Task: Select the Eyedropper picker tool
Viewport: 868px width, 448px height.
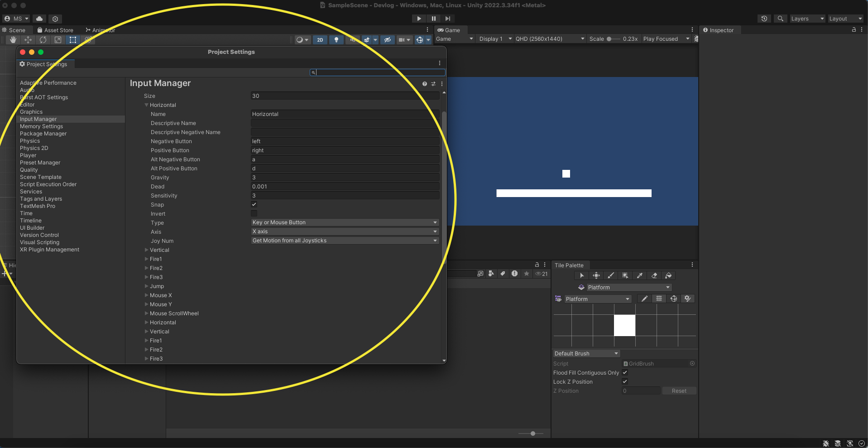Action: [x=639, y=275]
